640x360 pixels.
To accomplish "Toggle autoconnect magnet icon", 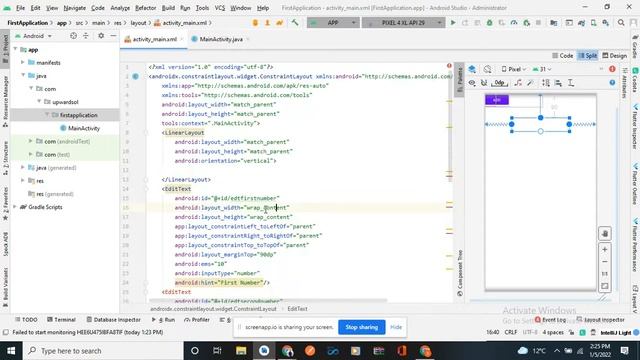I will 484,83.
